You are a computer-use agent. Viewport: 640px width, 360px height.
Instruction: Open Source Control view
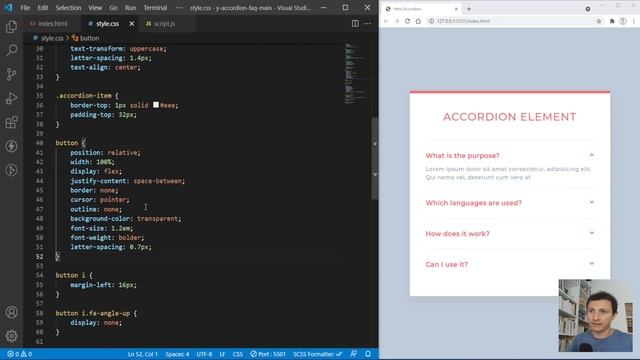(x=11, y=74)
